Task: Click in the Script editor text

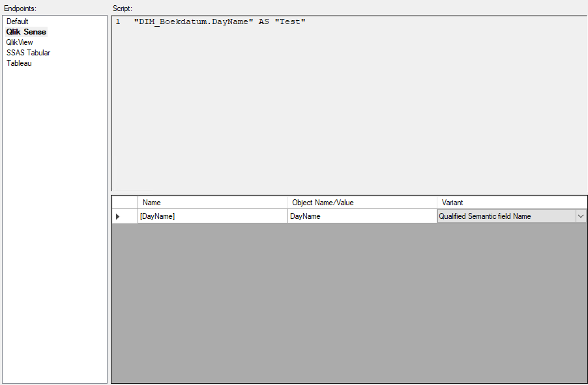Action: pyautogui.click(x=220, y=21)
